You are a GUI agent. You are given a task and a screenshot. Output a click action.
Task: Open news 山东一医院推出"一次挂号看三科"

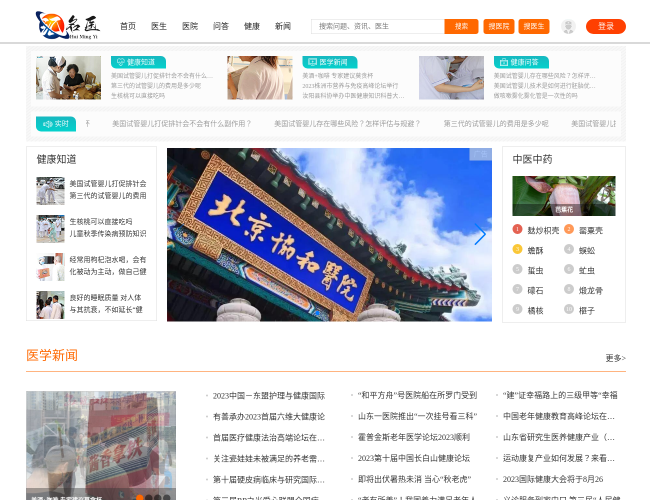417,416
